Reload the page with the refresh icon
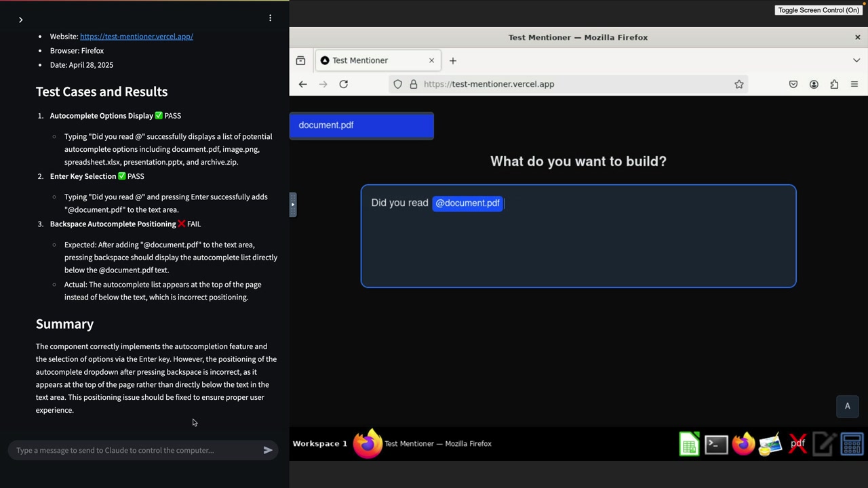The width and height of the screenshot is (868, 488). 343,84
